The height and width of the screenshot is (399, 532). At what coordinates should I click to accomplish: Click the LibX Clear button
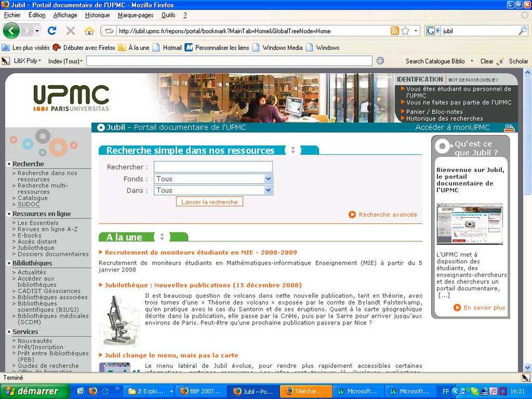tap(487, 61)
